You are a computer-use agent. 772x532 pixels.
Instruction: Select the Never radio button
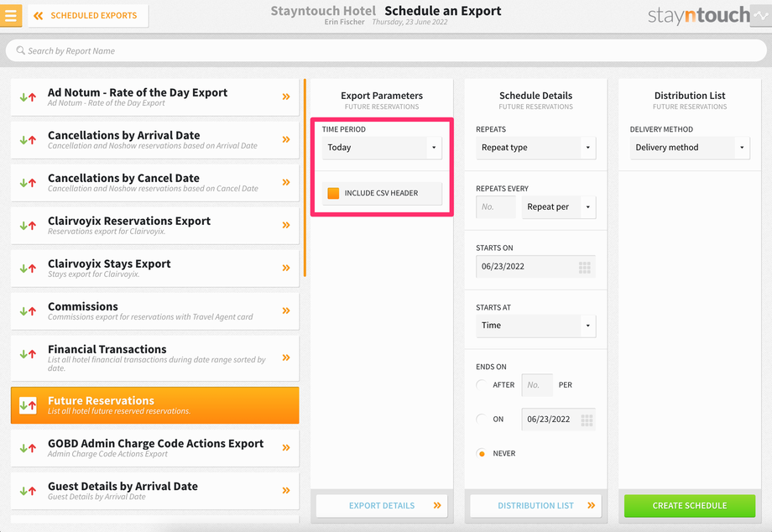[482, 453]
